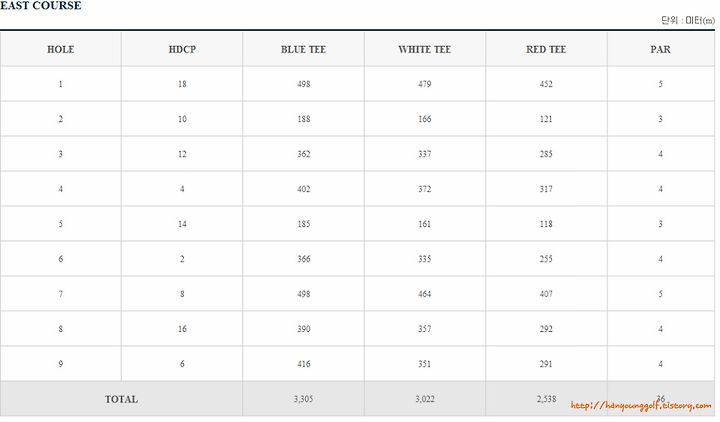Select hole 8 handicap value 16
This screenshot has width=720, height=422.
pyautogui.click(x=182, y=329)
